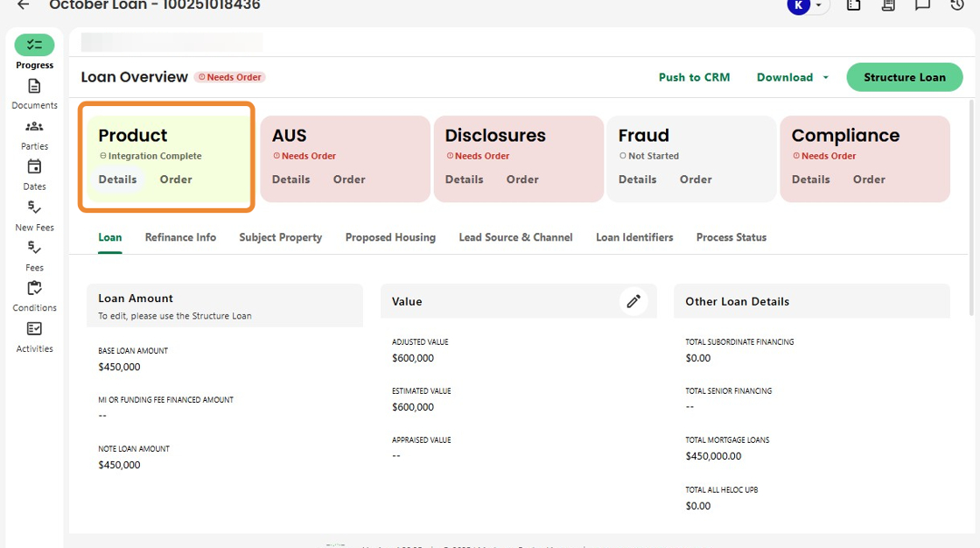
Task: Open the user K avatar dropdown
Action: (x=807, y=6)
